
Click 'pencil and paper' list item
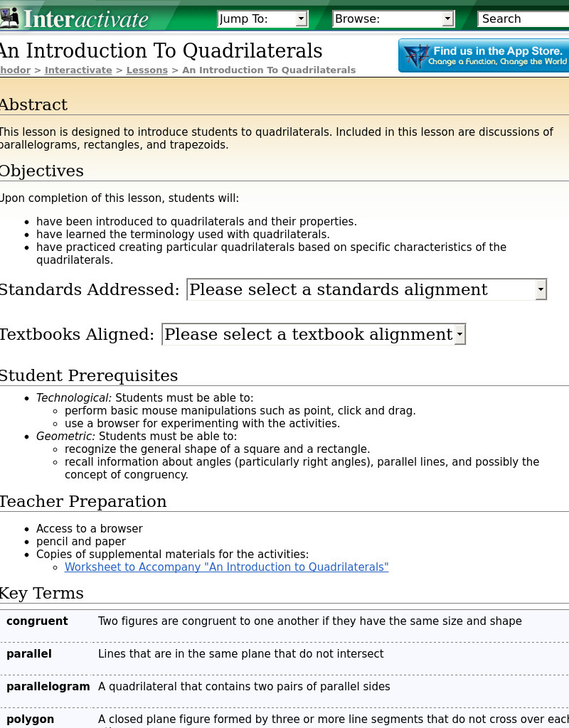pos(81,541)
